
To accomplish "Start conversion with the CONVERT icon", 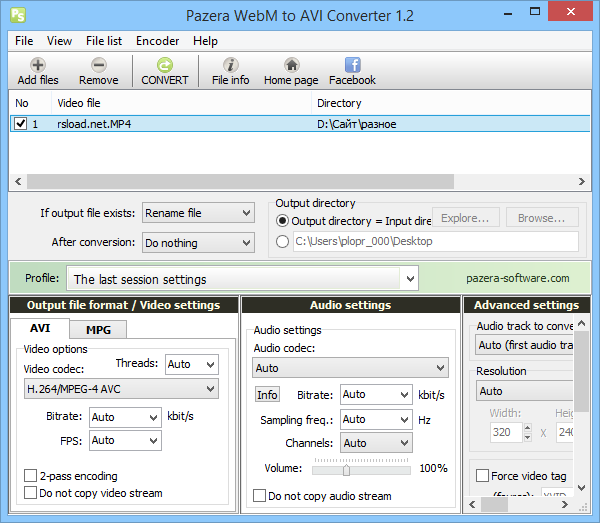I will pos(165,65).
